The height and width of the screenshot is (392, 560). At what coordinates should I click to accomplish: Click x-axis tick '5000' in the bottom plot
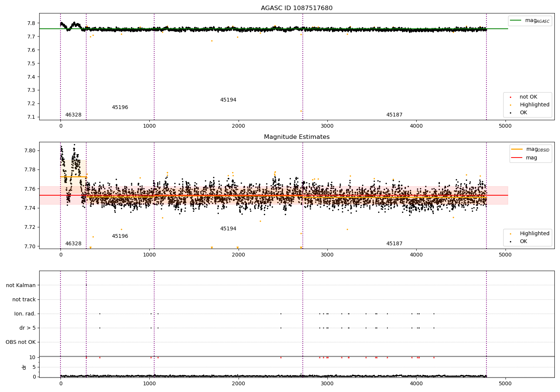point(505,383)
